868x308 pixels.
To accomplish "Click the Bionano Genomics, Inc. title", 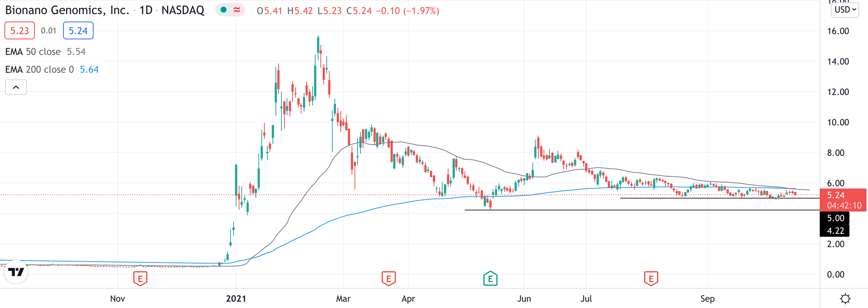I will coord(67,10).
